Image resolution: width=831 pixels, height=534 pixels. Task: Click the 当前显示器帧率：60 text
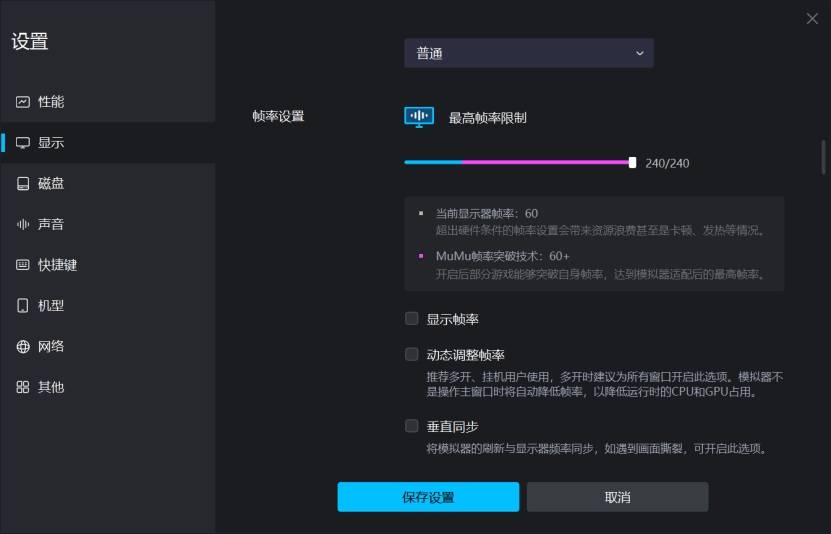click(487, 213)
